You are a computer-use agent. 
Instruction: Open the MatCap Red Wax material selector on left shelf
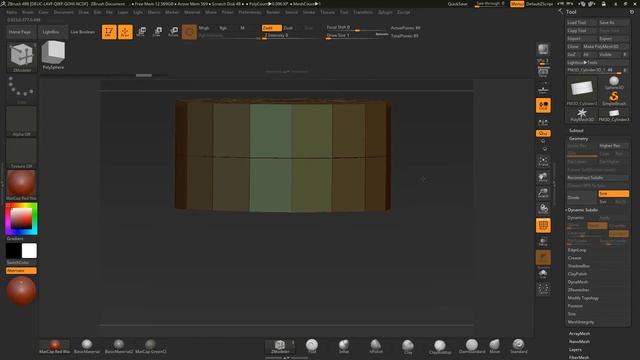(22, 185)
